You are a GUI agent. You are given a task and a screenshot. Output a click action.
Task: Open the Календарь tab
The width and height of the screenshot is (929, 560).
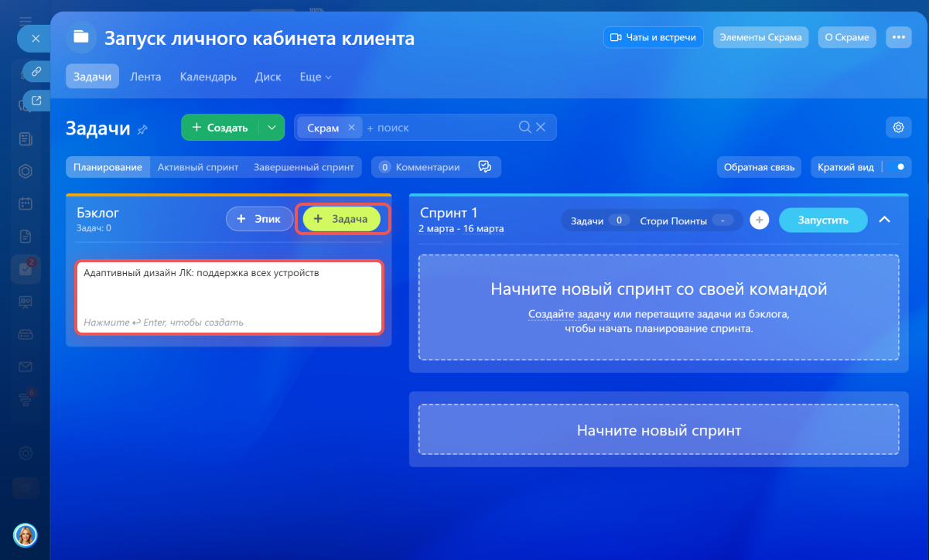(x=208, y=77)
